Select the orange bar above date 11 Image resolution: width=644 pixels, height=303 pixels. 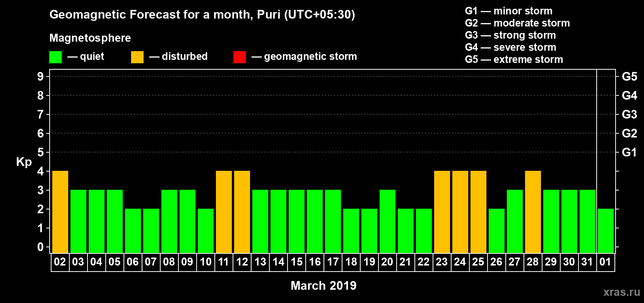tap(224, 212)
